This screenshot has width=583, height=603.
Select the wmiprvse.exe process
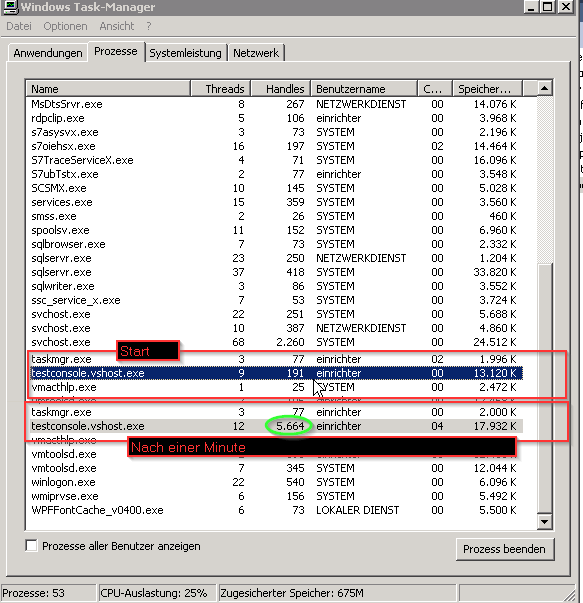click(274, 496)
